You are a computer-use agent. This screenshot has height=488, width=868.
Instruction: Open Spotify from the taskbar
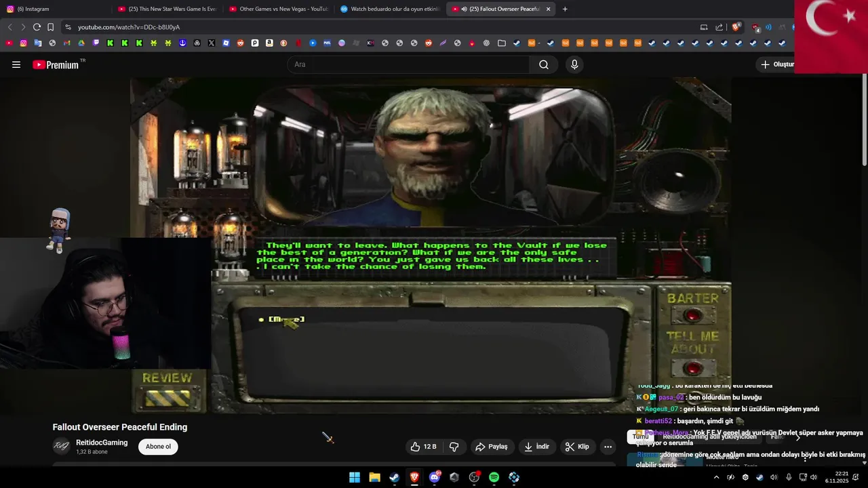[x=494, y=477]
